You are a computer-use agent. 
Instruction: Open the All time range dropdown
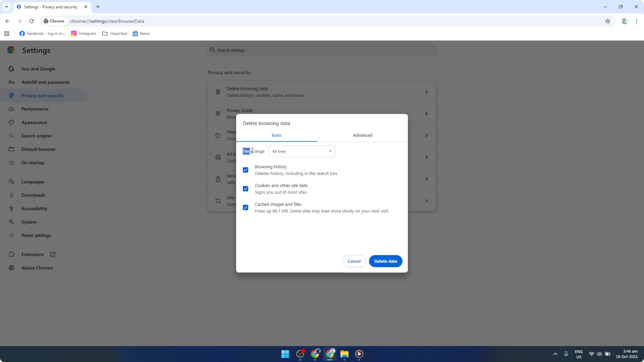tap(302, 151)
